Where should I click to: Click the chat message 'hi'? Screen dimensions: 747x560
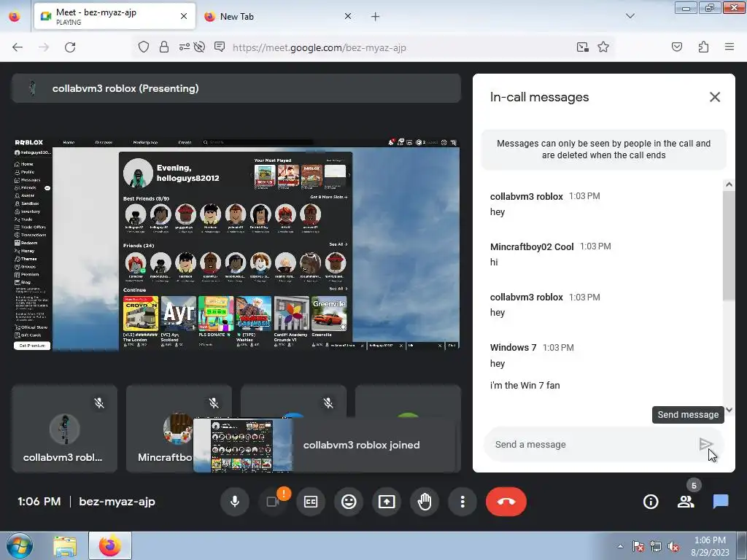click(x=494, y=262)
